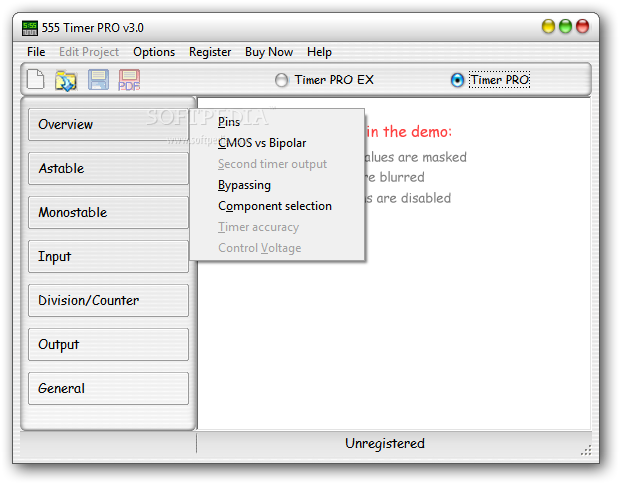
Task: Click the red 'in the demo:' heading
Action: point(408,132)
